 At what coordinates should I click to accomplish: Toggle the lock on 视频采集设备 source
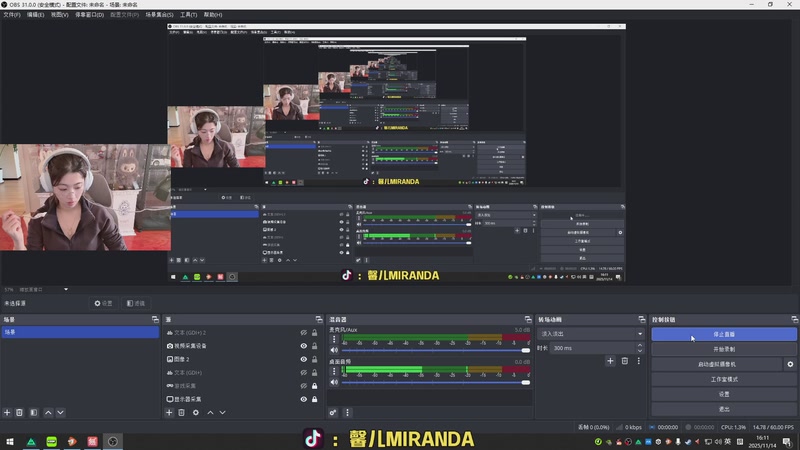click(314, 346)
